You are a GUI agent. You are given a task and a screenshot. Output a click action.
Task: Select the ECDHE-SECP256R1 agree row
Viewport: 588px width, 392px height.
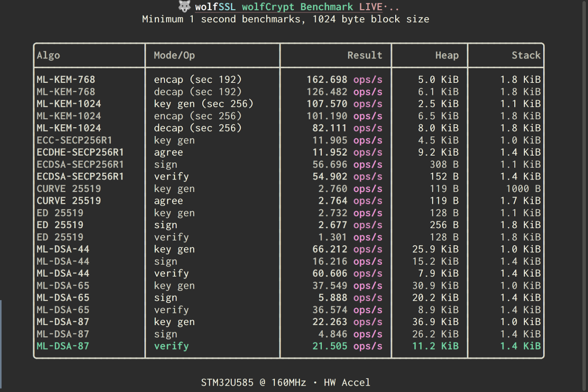pyautogui.click(x=153, y=152)
